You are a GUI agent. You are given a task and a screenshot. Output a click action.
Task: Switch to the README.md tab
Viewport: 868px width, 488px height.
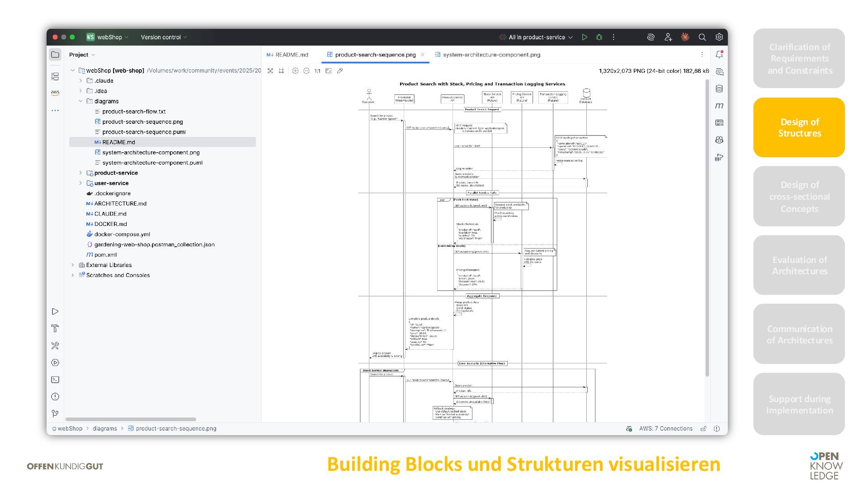click(288, 55)
